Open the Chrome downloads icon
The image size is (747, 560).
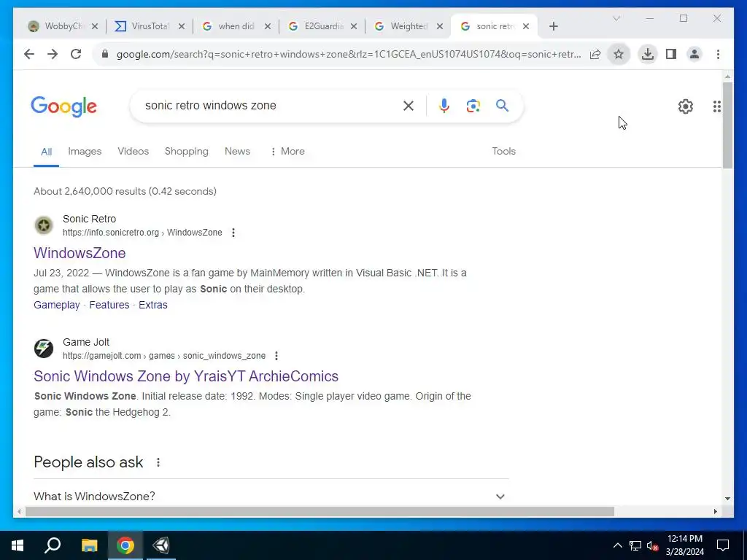pyautogui.click(x=648, y=54)
